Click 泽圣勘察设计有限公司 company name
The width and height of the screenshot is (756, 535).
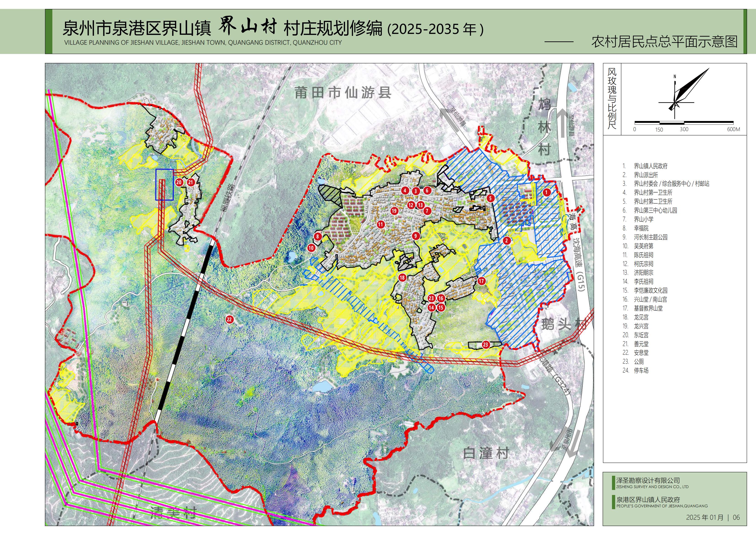tap(648, 481)
